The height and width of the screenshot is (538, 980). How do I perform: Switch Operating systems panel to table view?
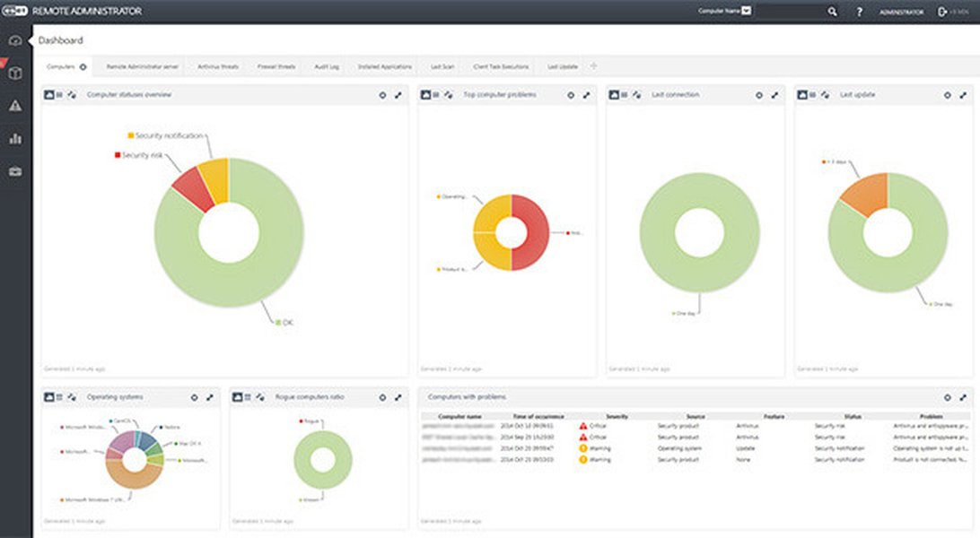click(x=59, y=397)
